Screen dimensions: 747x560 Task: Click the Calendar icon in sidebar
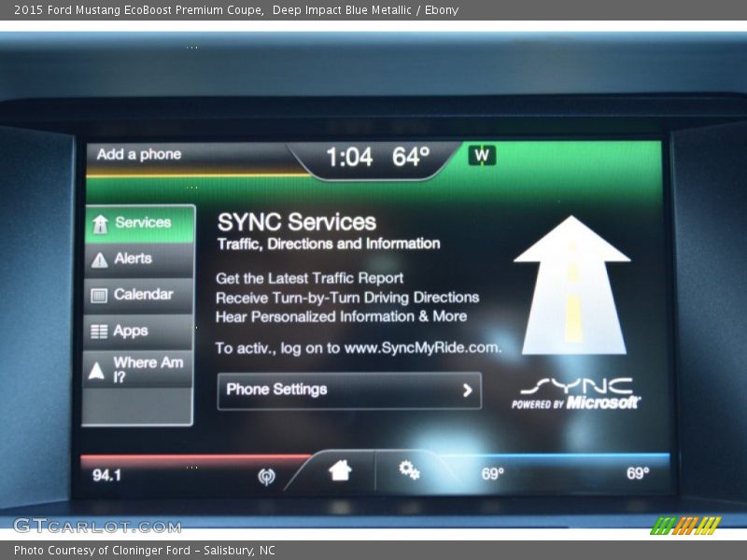[99, 296]
